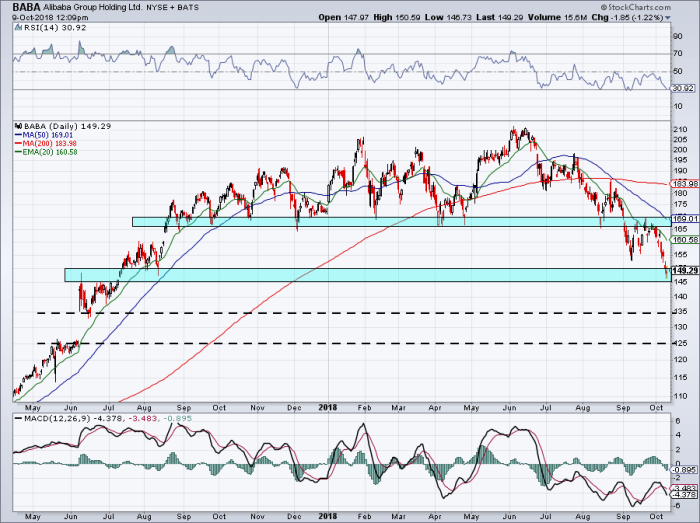The width and height of the screenshot is (700, 523).
Task: Click the 6 level label on MACD axis
Action: pyautogui.click(x=678, y=421)
